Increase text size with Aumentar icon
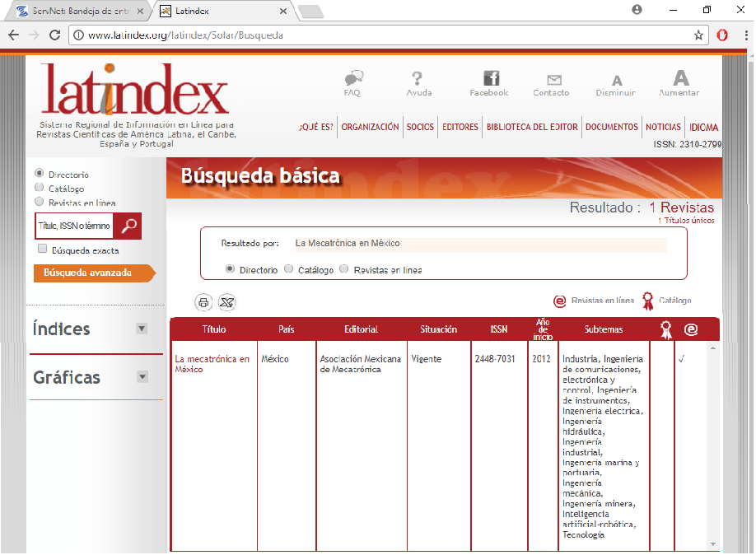 coord(681,77)
